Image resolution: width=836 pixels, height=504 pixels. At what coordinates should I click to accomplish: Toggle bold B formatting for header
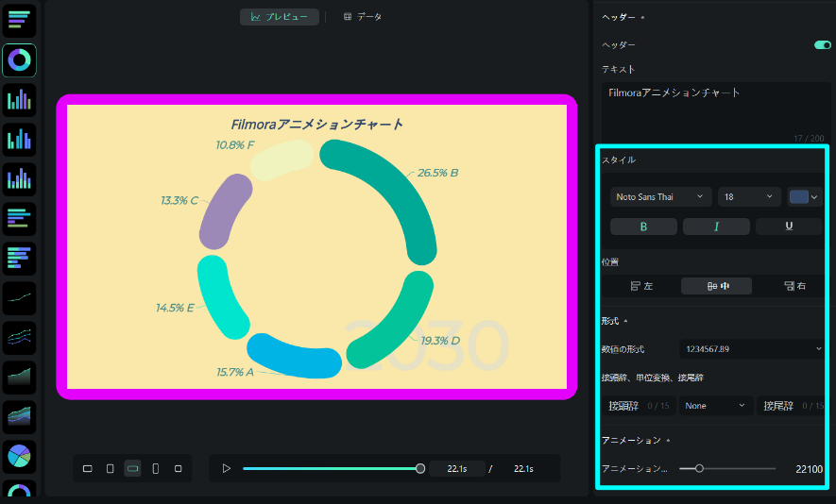(643, 227)
